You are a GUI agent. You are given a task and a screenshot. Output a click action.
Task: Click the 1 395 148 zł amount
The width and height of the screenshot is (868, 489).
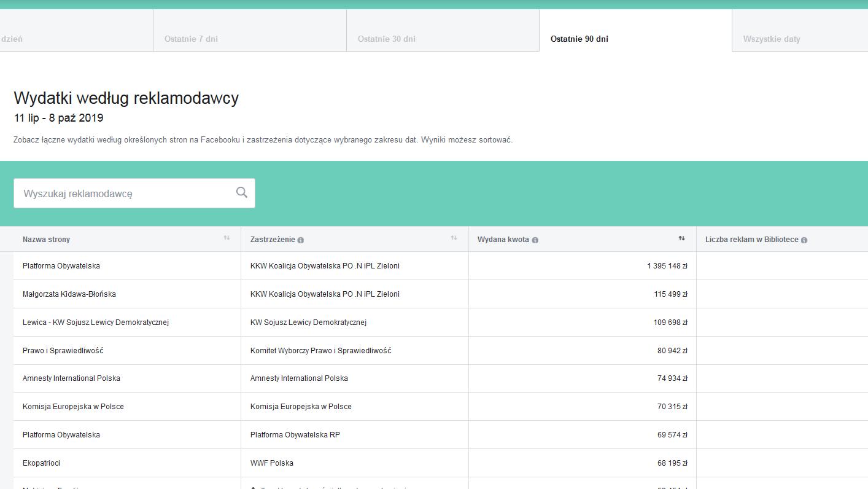tap(667, 266)
